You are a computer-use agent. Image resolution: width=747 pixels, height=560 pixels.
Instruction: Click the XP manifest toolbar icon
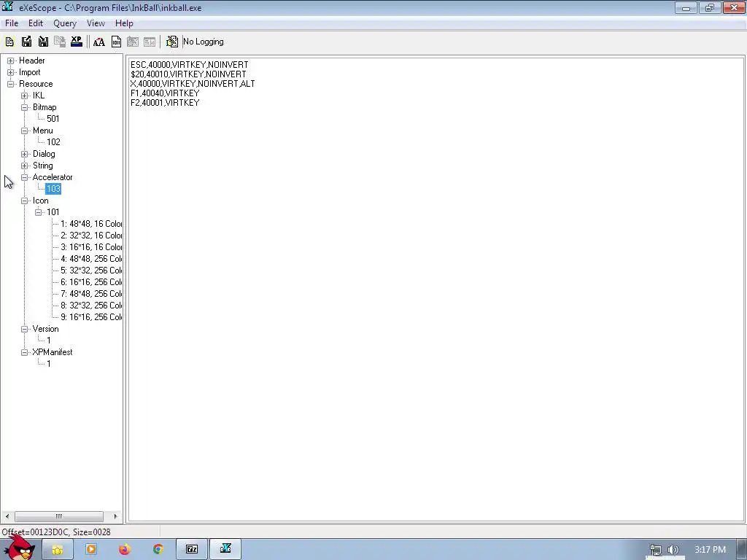tap(76, 42)
